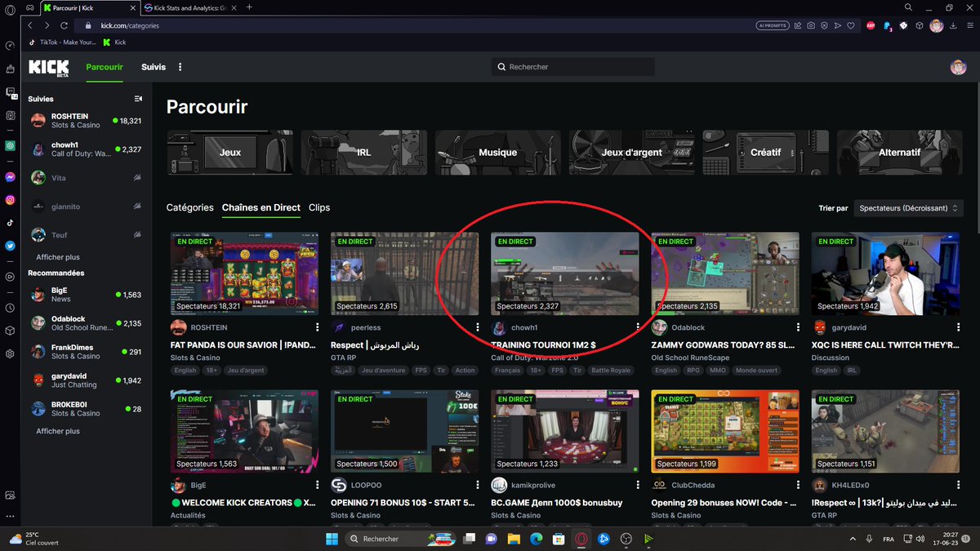Open Parcourir in Kick header
Screen dimensions: 980x551
click(x=105, y=67)
